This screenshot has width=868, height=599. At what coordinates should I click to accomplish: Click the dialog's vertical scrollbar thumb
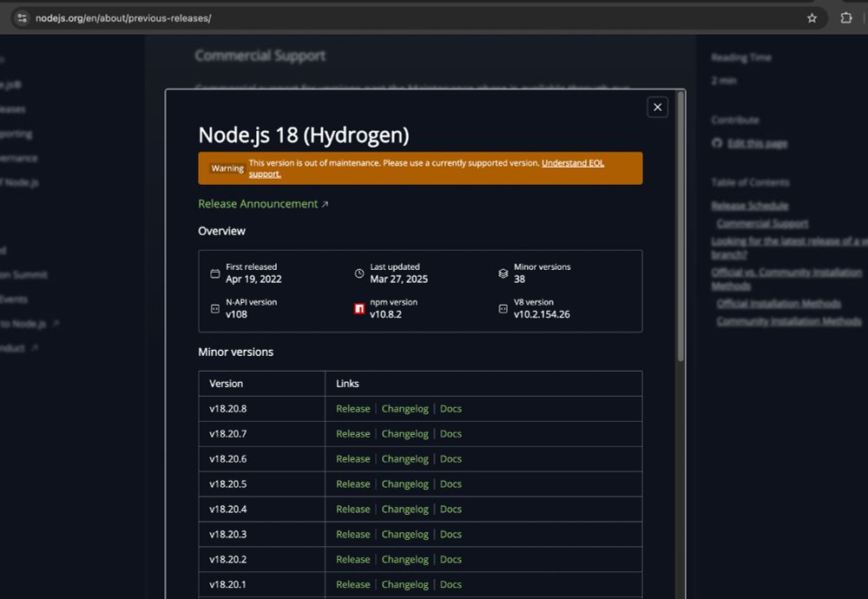pos(681,227)
